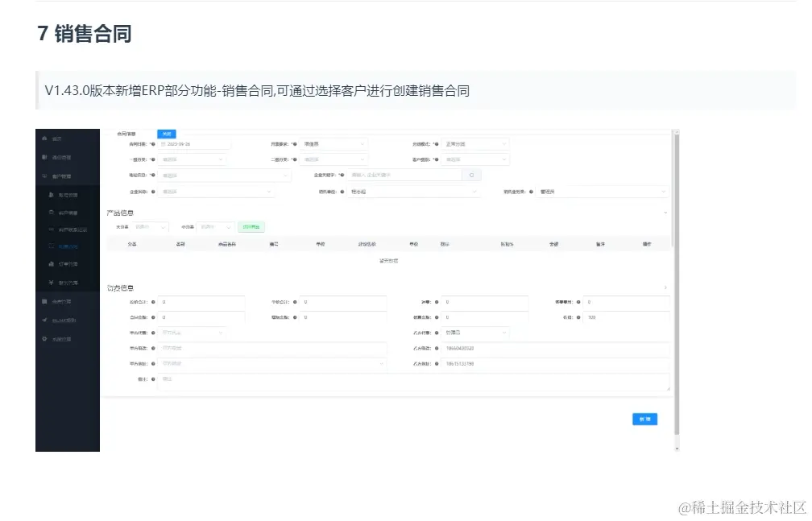Click the gear icon at sidebar bottom
Viewport: 812px width, 521px height.
click(44, 339)
